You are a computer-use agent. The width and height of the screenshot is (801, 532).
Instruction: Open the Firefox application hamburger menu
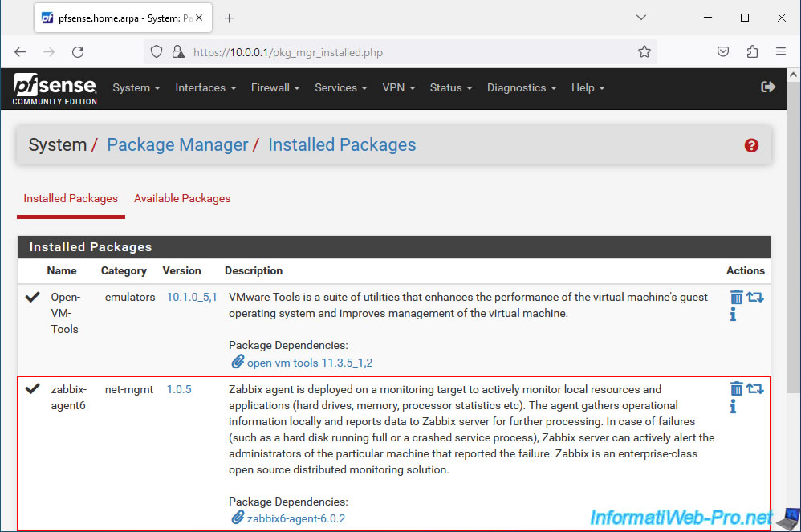pyautogui.click(x=781, y=51)
